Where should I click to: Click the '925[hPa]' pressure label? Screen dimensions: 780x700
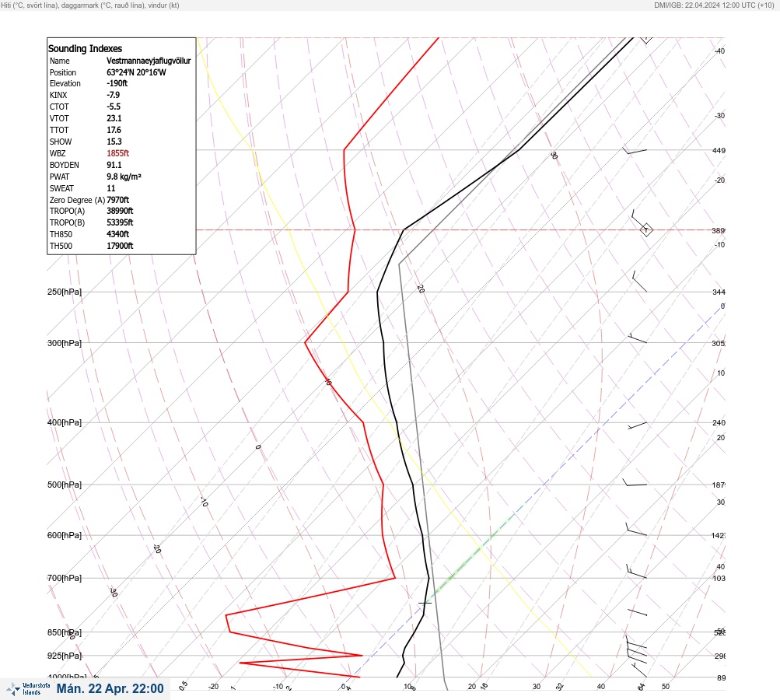click(x=65, y=656)
